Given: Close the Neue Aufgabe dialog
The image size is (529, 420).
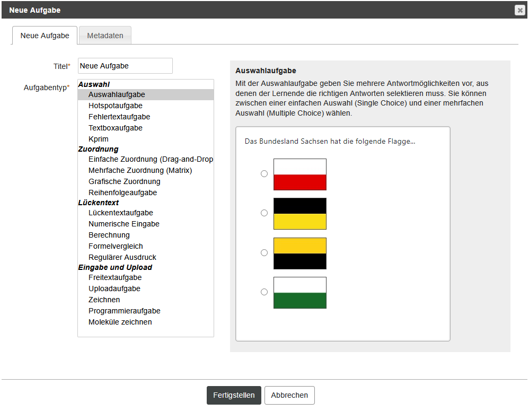Looking at the screenshot, I should [x=520, y=11].
